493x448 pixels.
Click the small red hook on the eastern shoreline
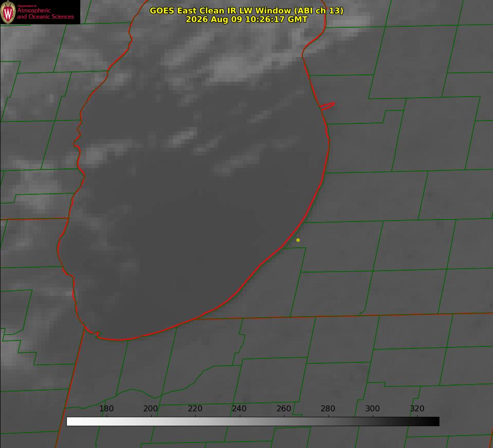click(328, 106)
